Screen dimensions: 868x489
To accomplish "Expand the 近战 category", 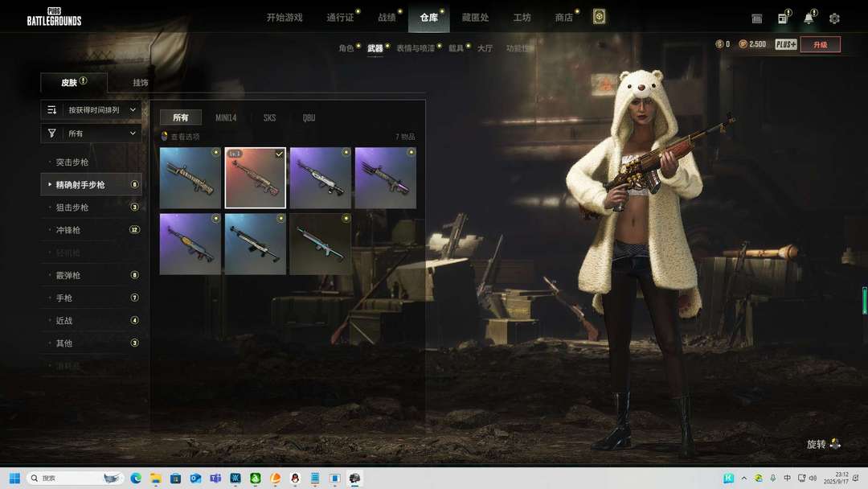I will coord(92,321).
